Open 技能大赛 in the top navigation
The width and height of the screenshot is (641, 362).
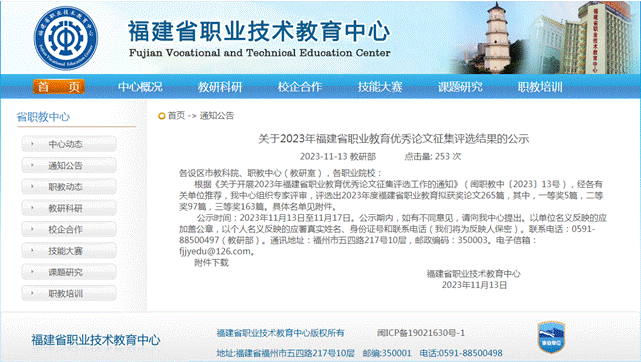pyautogui.click(x=380, y=87)
